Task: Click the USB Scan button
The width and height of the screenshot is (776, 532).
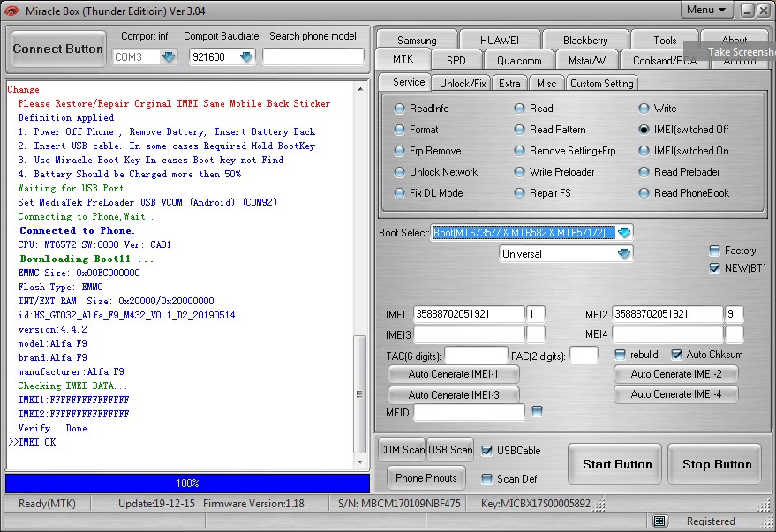Action: (450, 449)
